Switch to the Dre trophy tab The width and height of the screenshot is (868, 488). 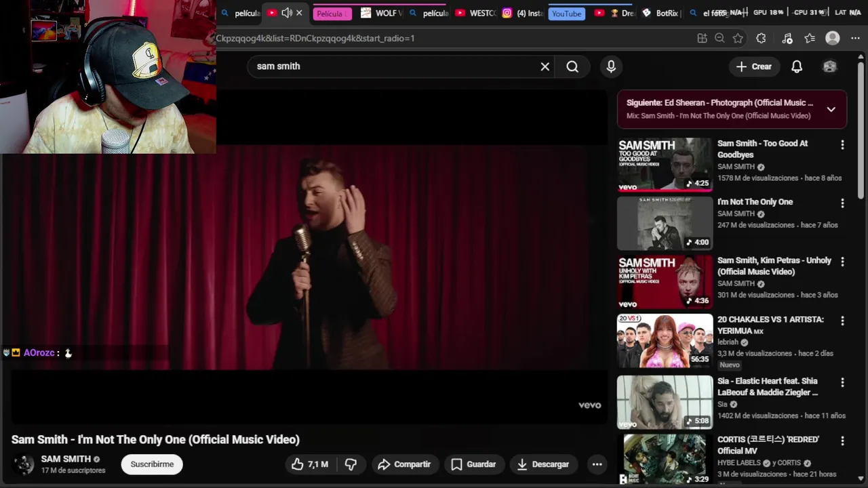(615, 13)
